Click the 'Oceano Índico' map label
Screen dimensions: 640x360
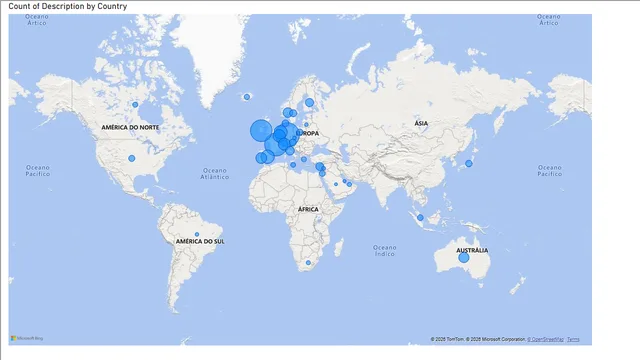click(x=384, y=250)
